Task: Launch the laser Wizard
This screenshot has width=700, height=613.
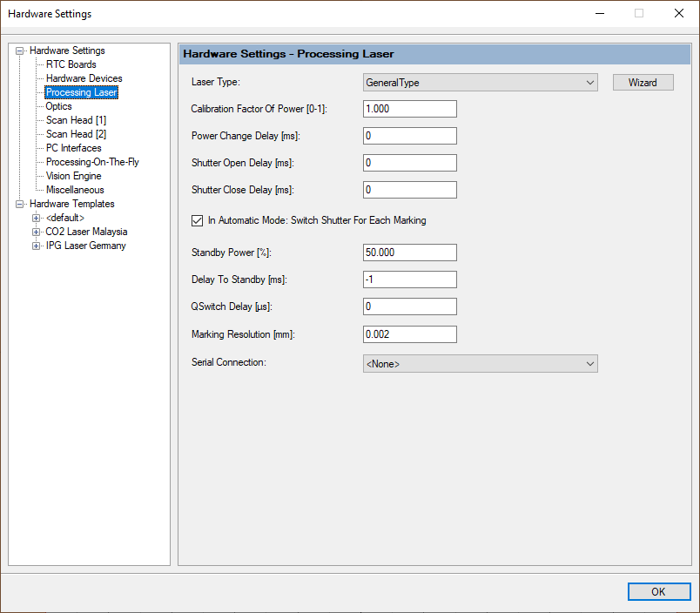Action: coord(643,83)
